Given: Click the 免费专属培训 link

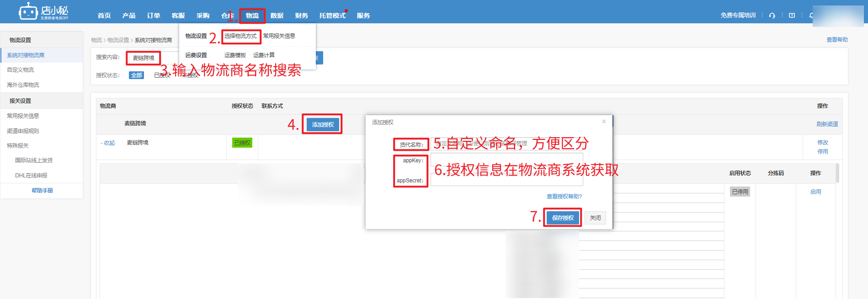Looking at the screenshot, I should point(738,16).
